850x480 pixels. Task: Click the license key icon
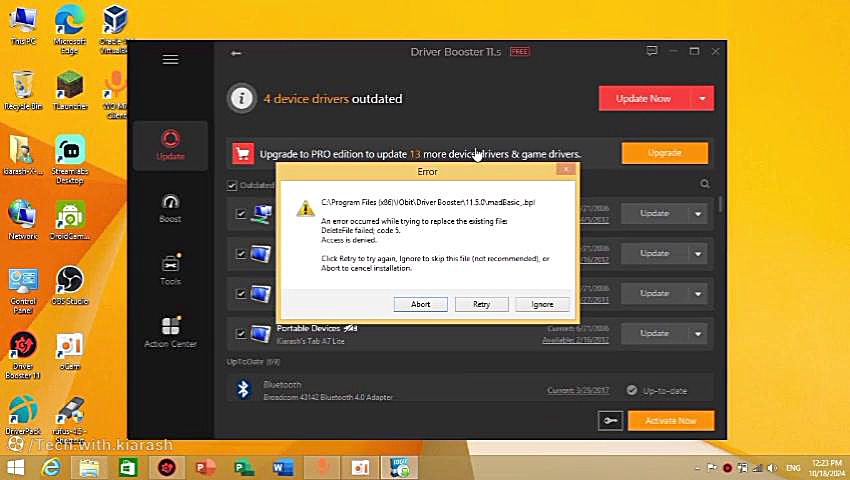(x=610, y=420)
